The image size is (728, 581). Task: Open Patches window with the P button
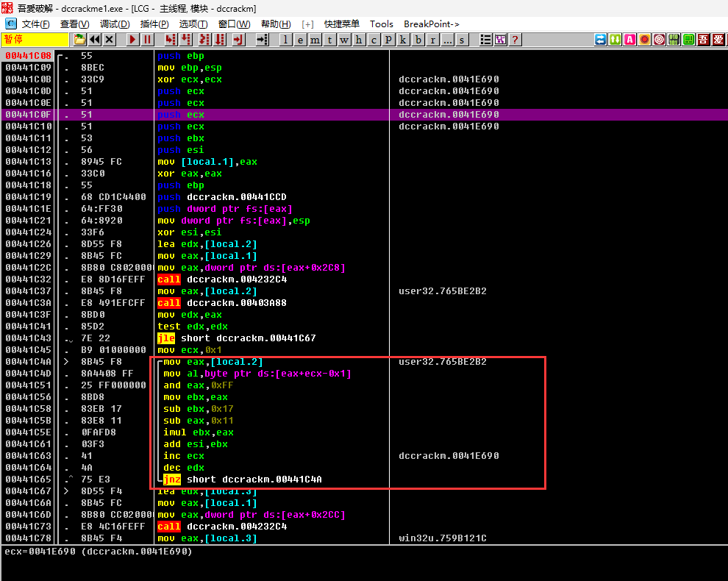pyautogui.click(x=388, y=40)
